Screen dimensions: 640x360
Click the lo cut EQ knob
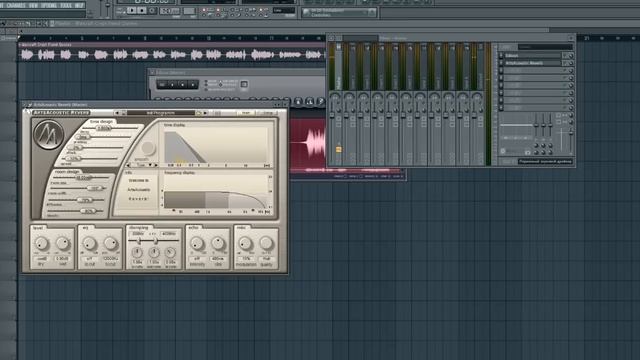(x=89, y=244)
